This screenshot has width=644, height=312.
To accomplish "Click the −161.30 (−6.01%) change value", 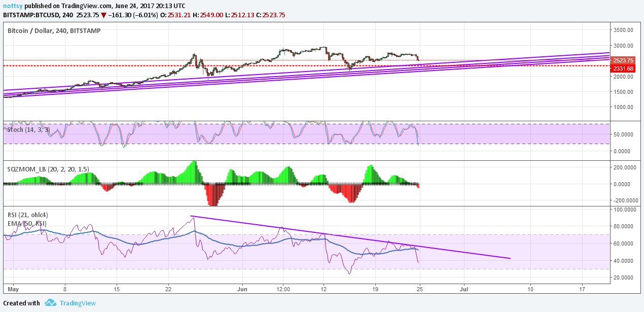I will (133, 15).
